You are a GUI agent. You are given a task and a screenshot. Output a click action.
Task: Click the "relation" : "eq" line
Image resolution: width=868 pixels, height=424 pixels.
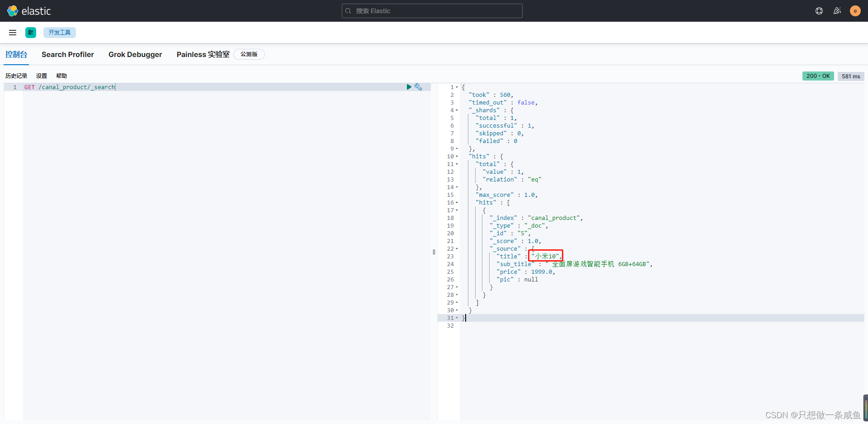512,180
